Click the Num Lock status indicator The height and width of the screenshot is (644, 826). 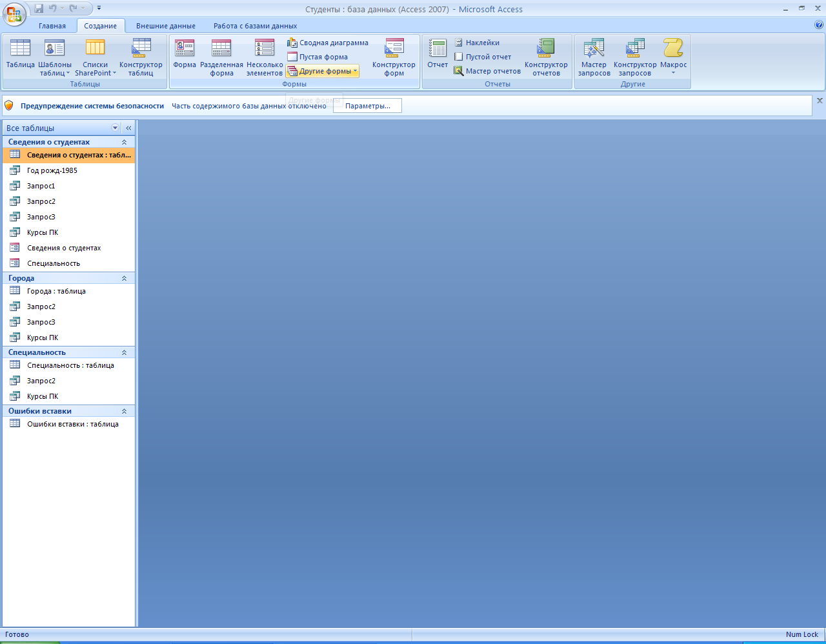[x=802, y=634]
